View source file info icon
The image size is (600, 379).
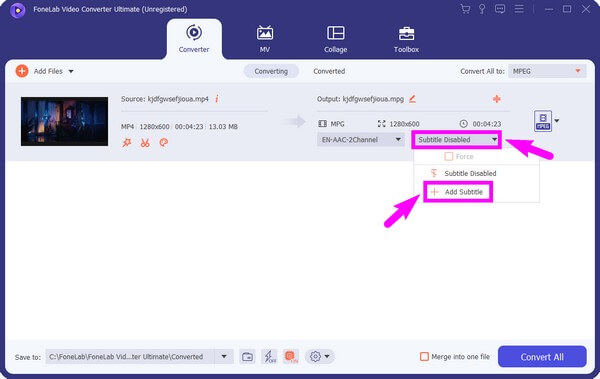coord(217,99)
